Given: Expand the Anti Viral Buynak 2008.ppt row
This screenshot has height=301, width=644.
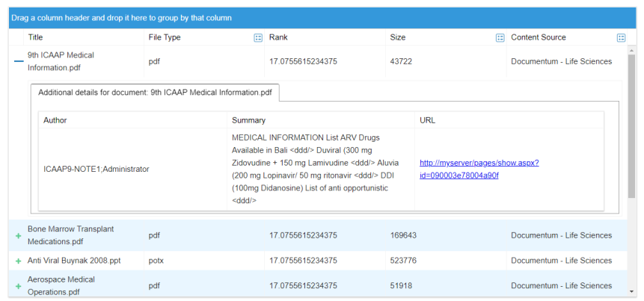Looking at the screenshot, I should [19, 261].
